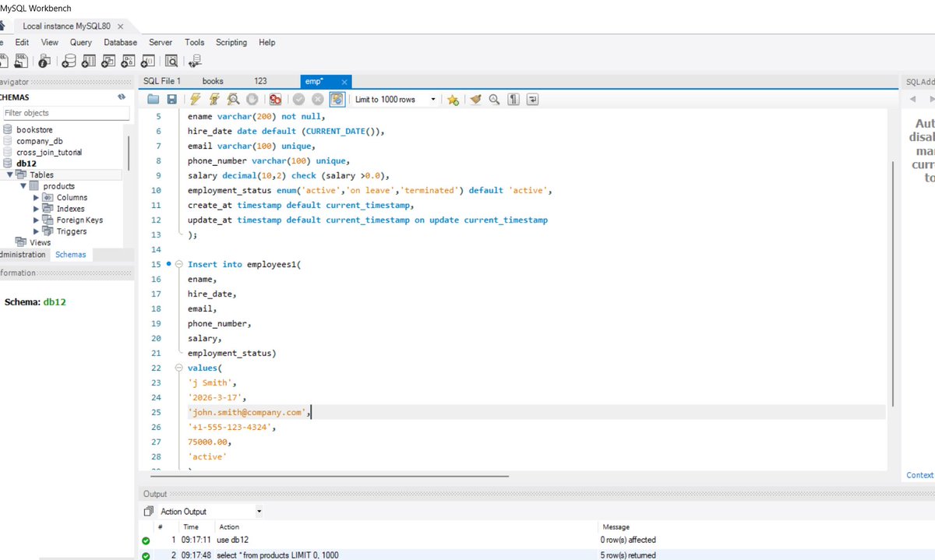Viewport: 935px width, 560px height.
Task: Switch to the 123 query tab
Action: tap(260, 81)
